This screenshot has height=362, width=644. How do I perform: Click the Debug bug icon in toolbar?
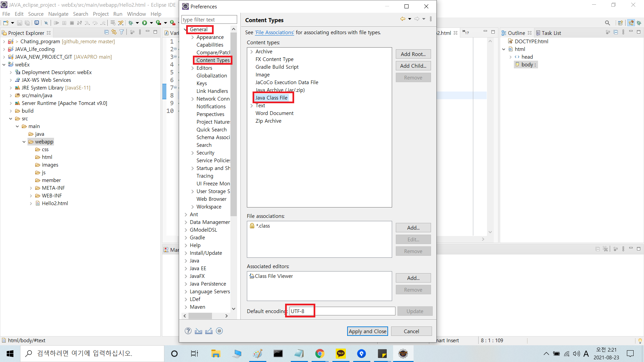131,23
